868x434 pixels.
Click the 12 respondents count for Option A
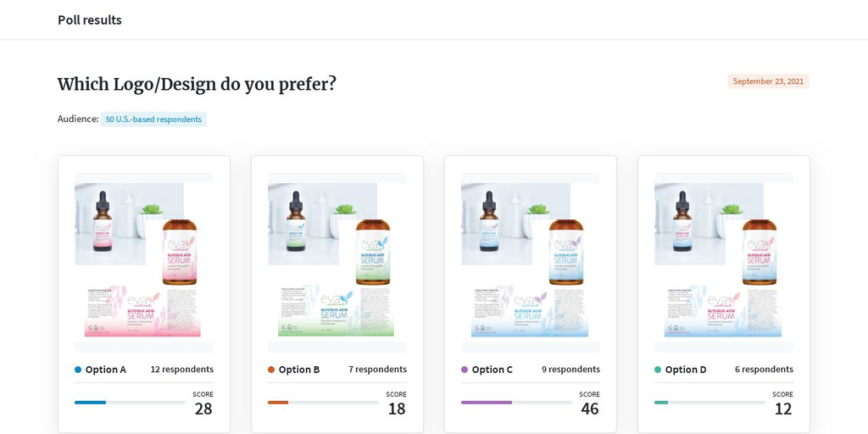pos(182,370)
